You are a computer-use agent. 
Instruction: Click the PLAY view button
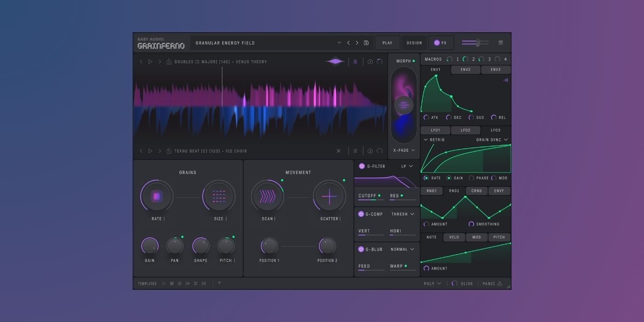pos(387,43)
